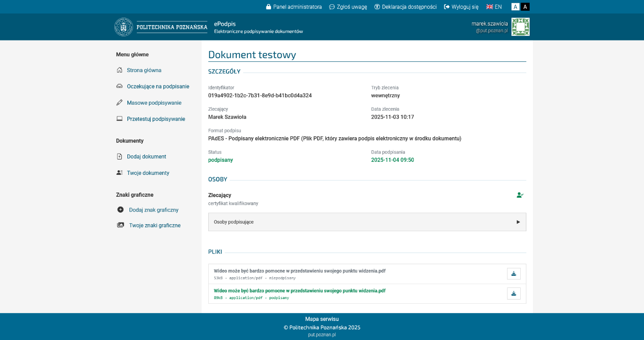Screen dimensions: 644x340
Task: Open Masowe podpisywanie
Action: (x=154, y=103)
